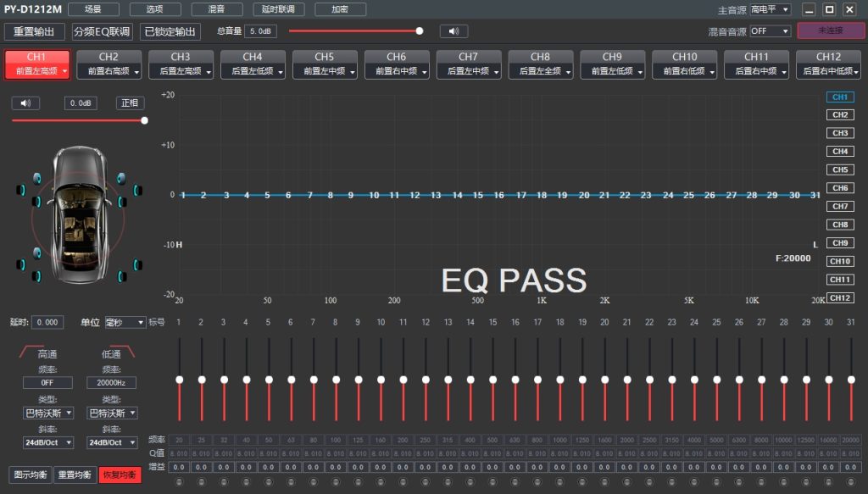Click the 延时 0.000 delay field
The image size is (868, 494).
point(47,322)
